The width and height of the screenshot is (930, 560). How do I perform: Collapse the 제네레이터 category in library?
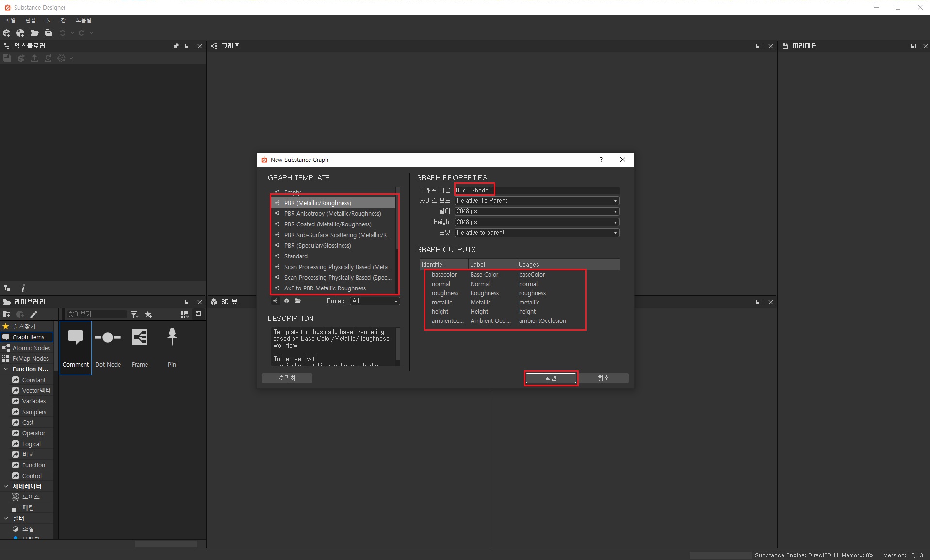6,486
